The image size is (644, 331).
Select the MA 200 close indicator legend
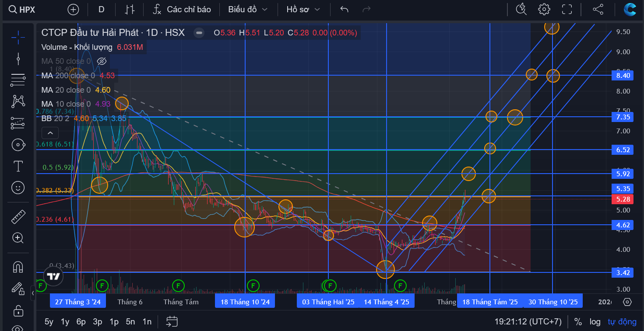point(78,76)
